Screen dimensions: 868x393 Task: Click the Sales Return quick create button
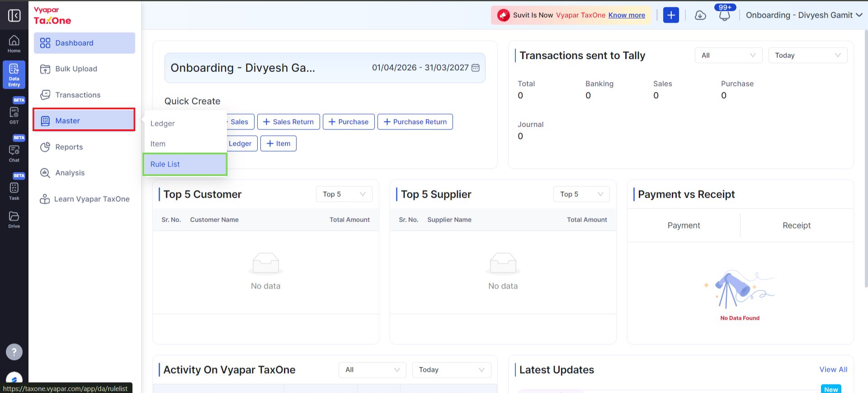[288, 122]
